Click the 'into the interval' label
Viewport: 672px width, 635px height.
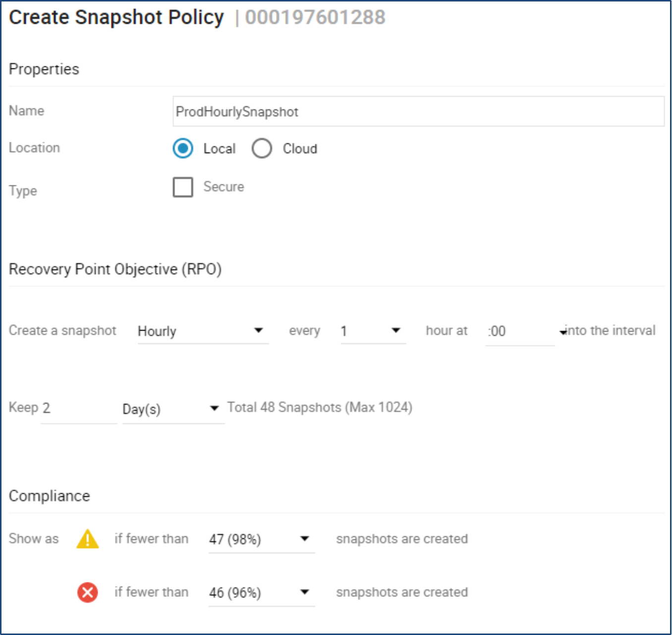(x=611, y=331)
